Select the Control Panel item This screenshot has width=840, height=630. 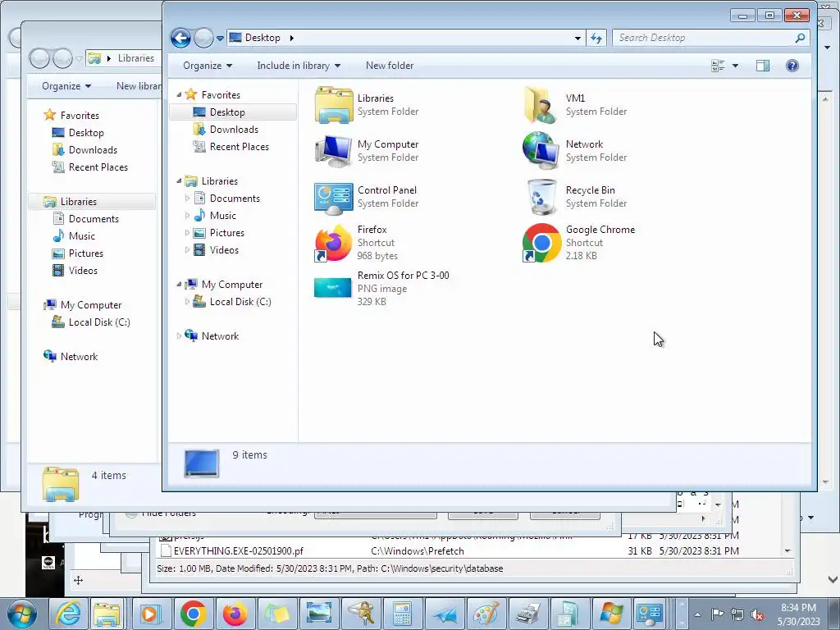pos(367,197)
